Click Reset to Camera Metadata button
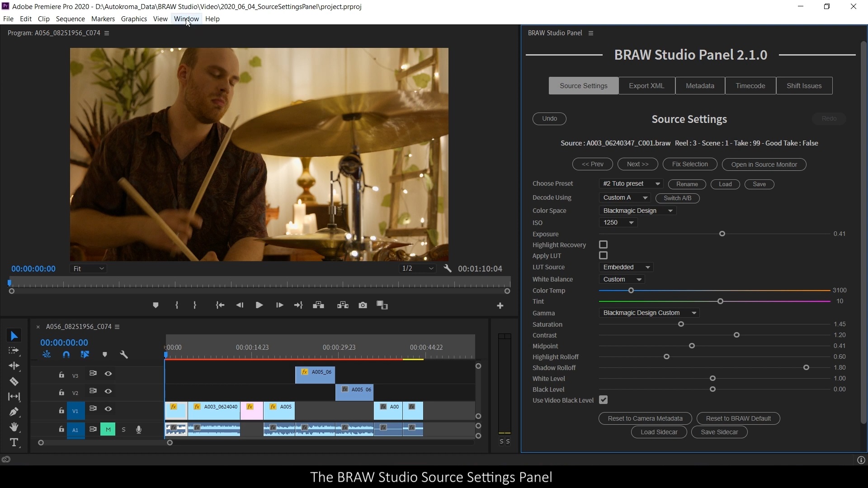This screenshot has width=868, height=488. pos(645,418)
